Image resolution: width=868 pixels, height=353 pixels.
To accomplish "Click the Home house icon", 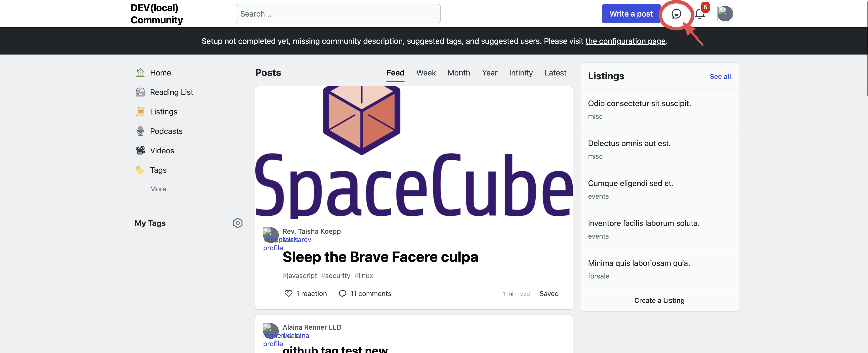I will pos(140,73).
